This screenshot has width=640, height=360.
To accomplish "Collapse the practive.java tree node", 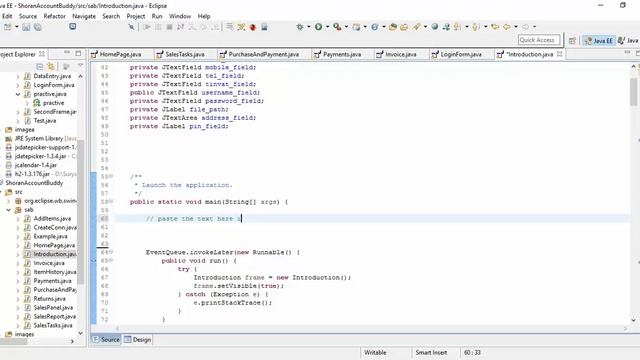I will [x=18, y=94].
